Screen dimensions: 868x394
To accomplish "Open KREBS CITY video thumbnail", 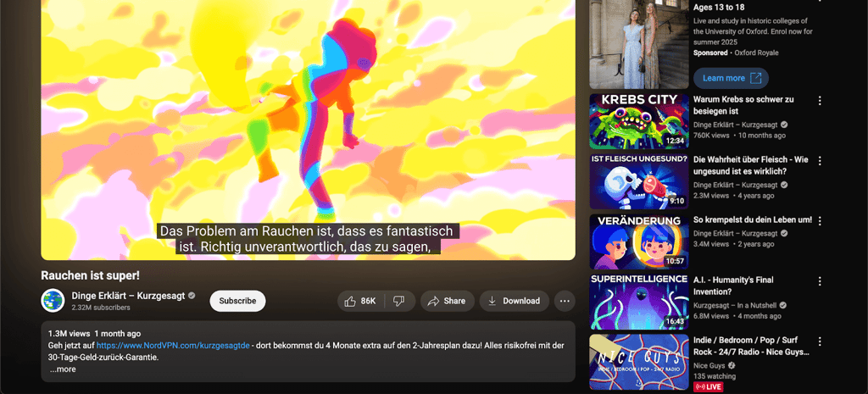I will tap(639, 121).
